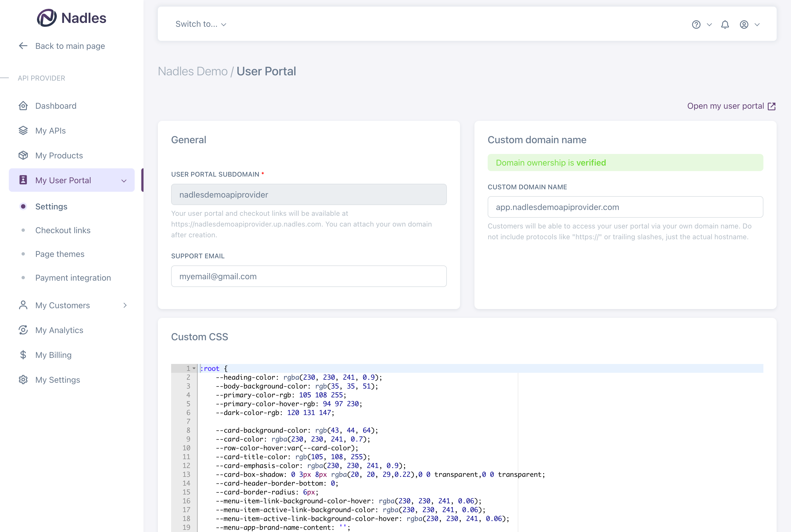Fold the :root block on line 1
The width and height of the screenshot is (791, 532).
[x=194, y=368]
